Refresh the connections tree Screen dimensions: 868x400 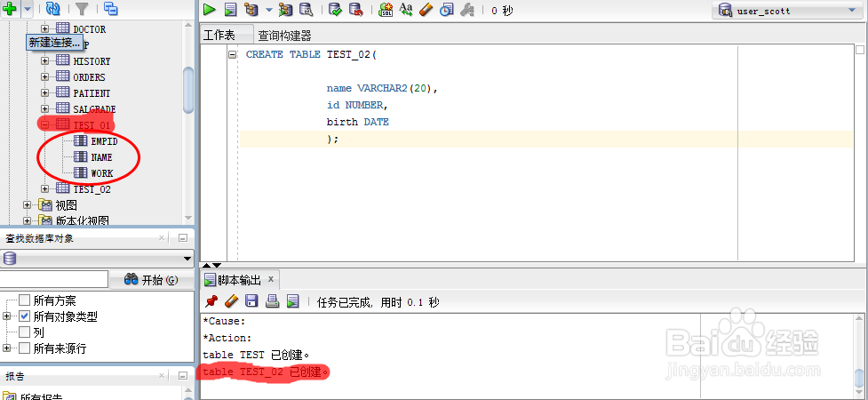(53, 9)
